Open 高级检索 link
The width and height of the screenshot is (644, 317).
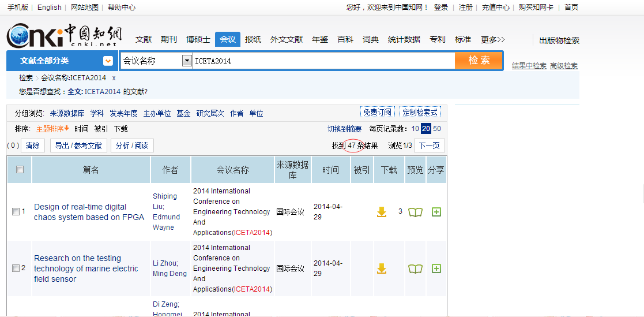564,66
